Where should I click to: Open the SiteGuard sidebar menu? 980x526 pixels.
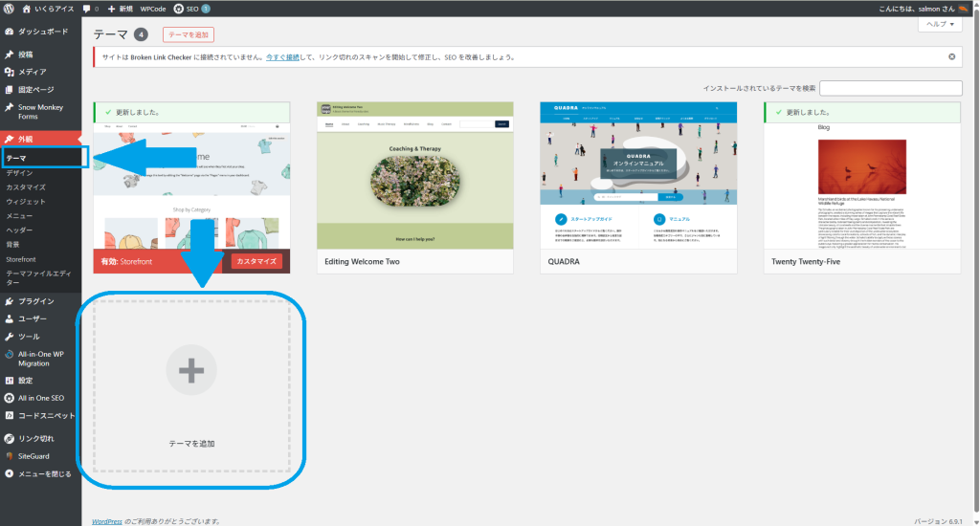pyautogui.click(x=36, y=456)
